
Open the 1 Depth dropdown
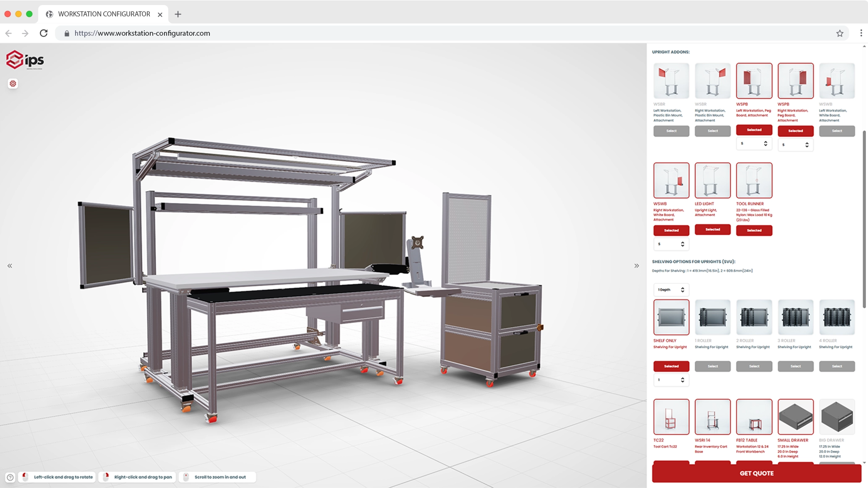671,289
